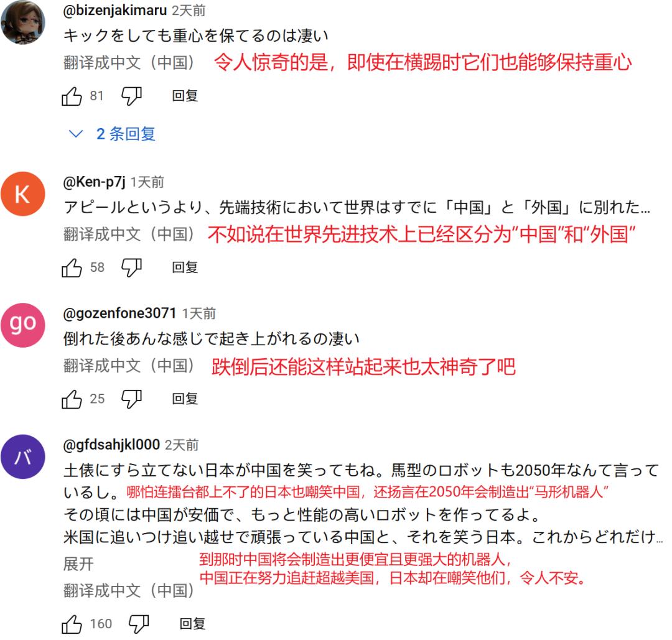Dislike the comment by @gfdsahjkl000

(139, 624)
